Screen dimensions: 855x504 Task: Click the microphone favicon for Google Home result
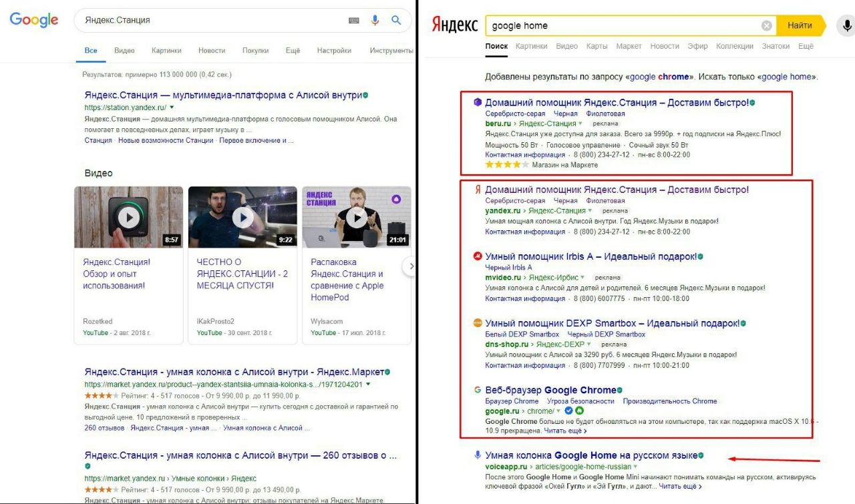coord(478,455)
